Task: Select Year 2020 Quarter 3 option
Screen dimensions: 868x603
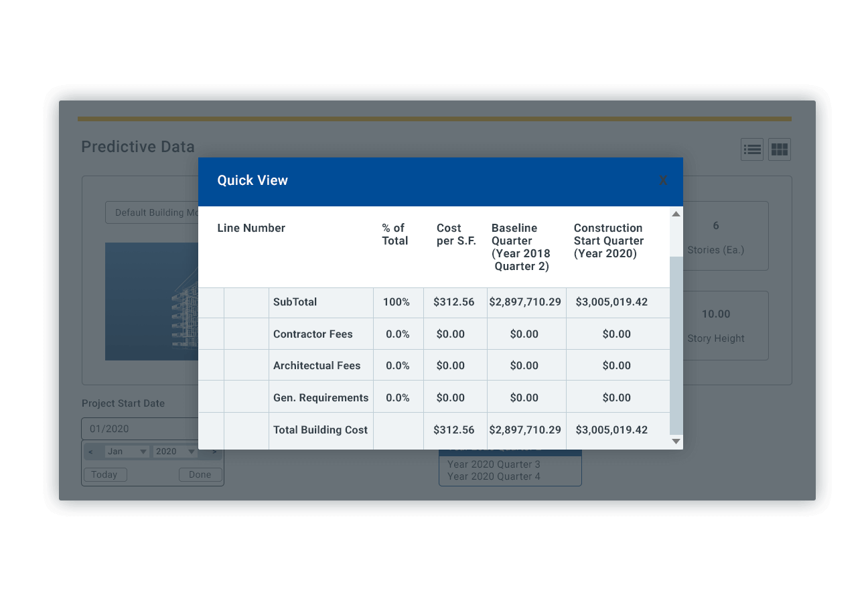Action: tap(494, 464)
